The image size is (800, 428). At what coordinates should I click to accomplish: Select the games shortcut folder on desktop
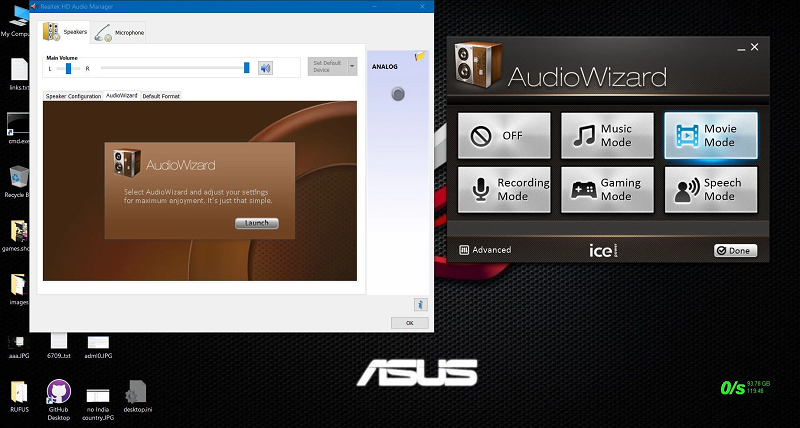pyautogui.click(x=17, y=236)
